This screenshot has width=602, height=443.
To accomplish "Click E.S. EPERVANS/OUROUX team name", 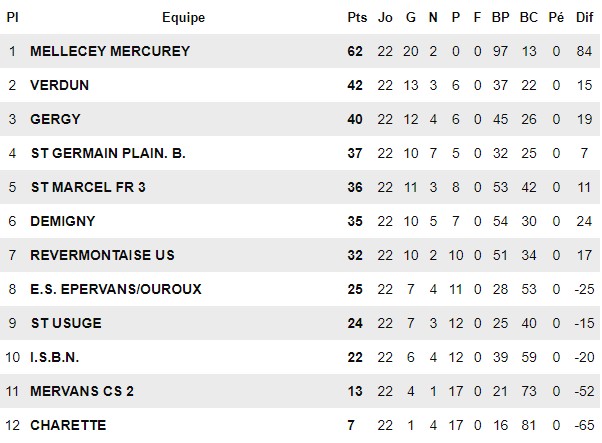I will [x=116, y=289].
